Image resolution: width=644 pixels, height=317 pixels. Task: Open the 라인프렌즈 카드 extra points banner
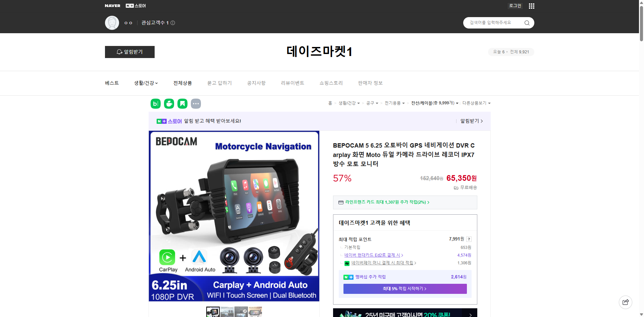385,202
